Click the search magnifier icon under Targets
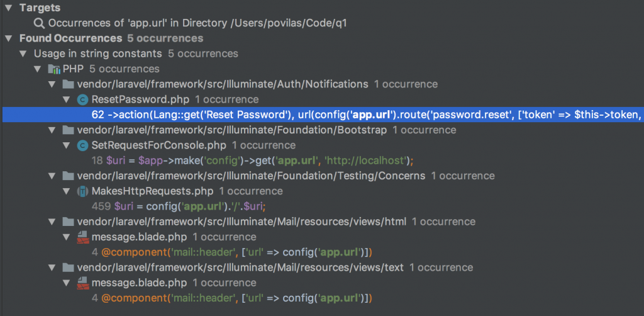 pyautogui.click(x=39, y=23)
